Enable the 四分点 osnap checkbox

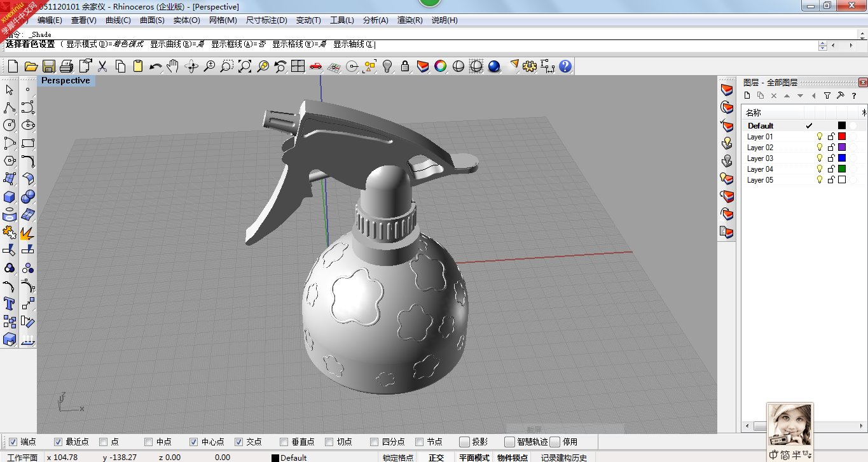(x=375, y=442)
